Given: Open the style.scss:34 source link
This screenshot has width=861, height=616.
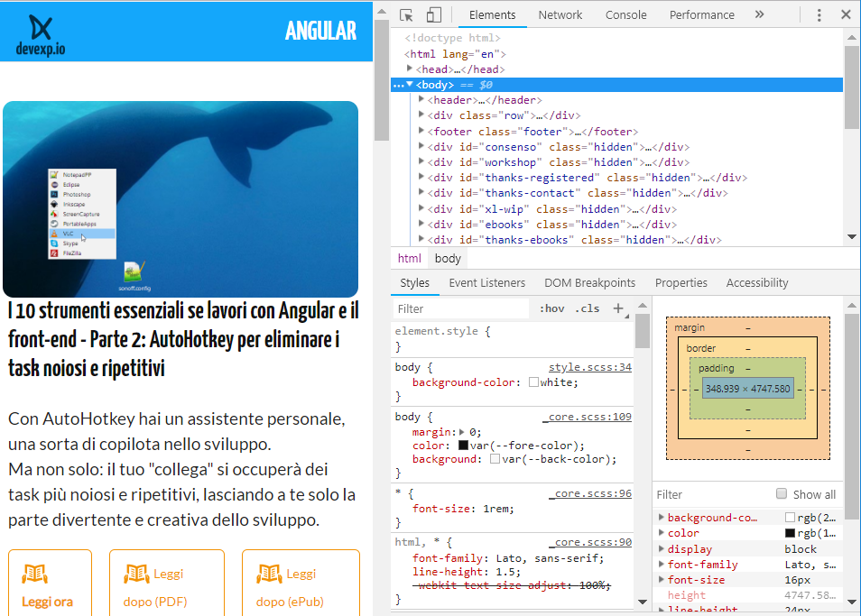Looking at the screenshot, I should click(x=589, y=367).
